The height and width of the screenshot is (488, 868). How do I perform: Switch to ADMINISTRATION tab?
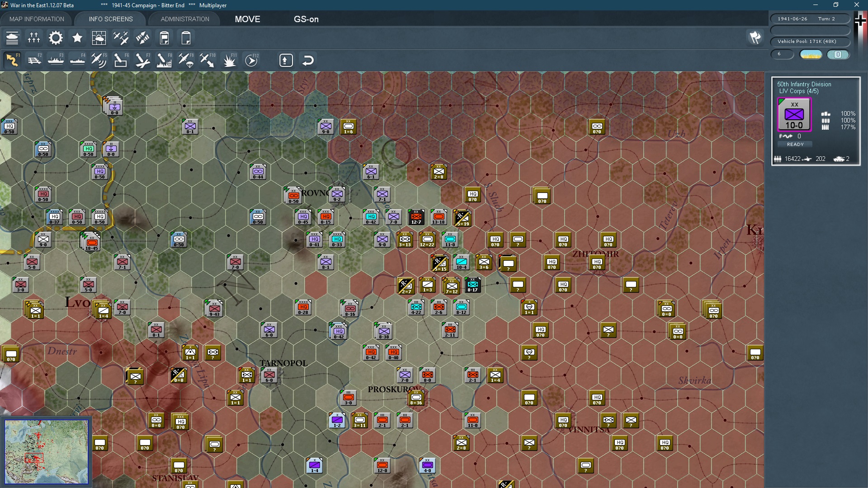[185, 19]
